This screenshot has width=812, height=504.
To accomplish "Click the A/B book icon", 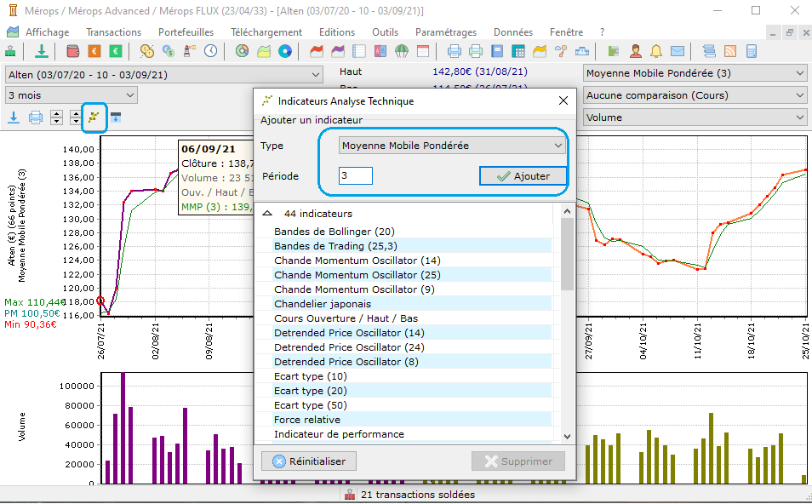I will pos(380,51).
